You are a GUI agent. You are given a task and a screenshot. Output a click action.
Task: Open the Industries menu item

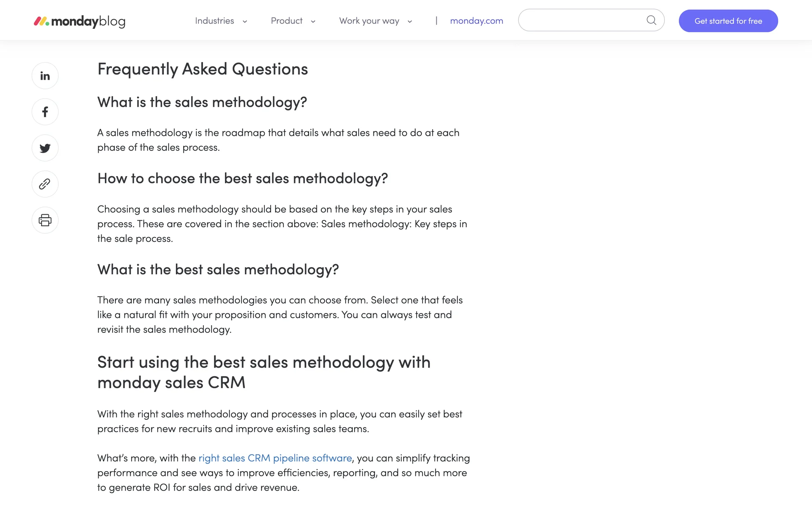(214, 21)
